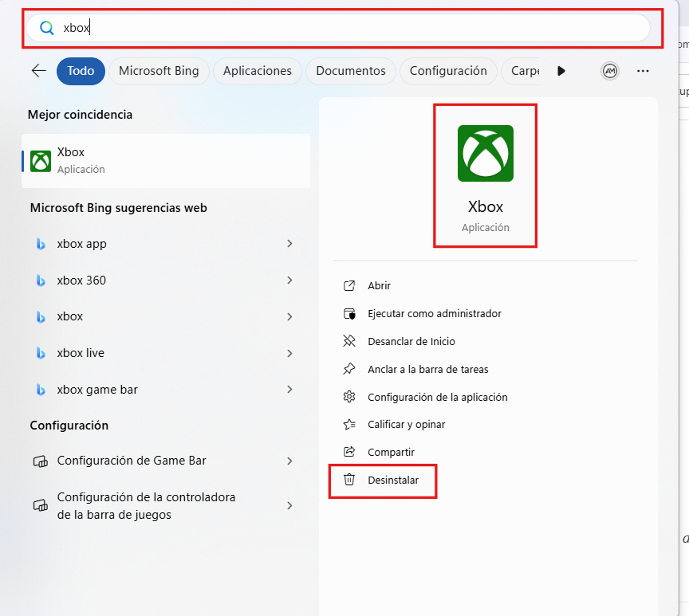The height and width of the screenshot is (616, 689).
Task: Click the unpin icon for Desanclar de Inicio
Action: [x=348, y=341]
